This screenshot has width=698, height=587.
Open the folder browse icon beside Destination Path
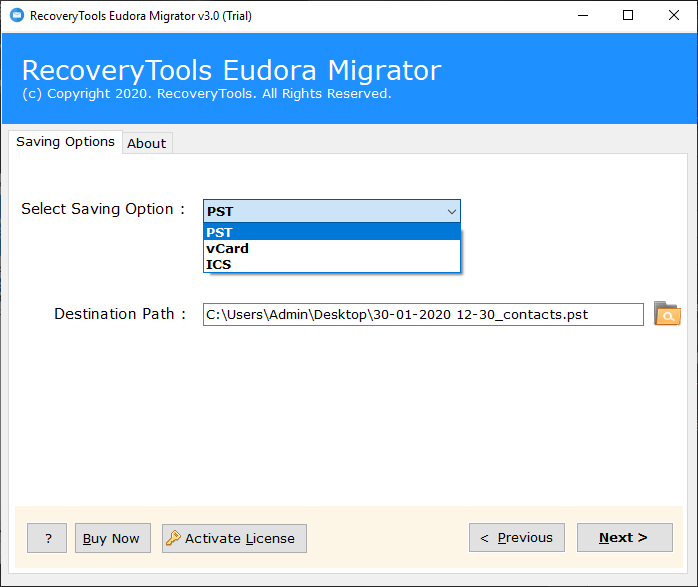click(x=667, y=314)
